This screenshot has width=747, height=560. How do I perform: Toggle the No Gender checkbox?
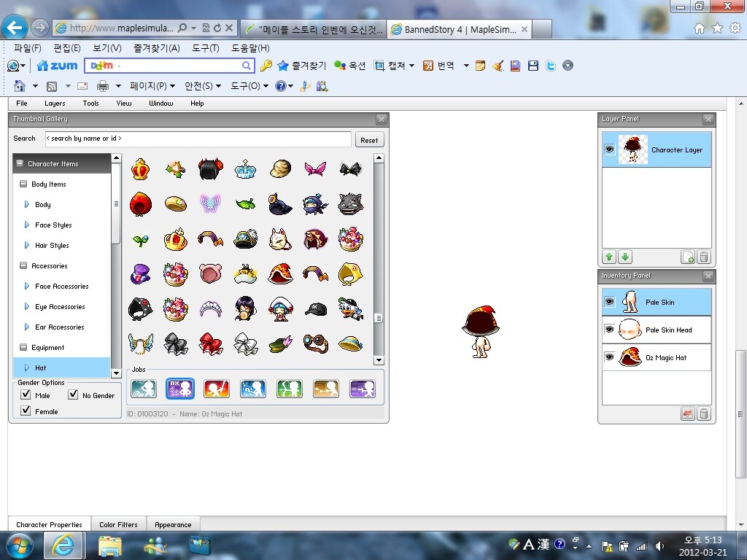73,394
